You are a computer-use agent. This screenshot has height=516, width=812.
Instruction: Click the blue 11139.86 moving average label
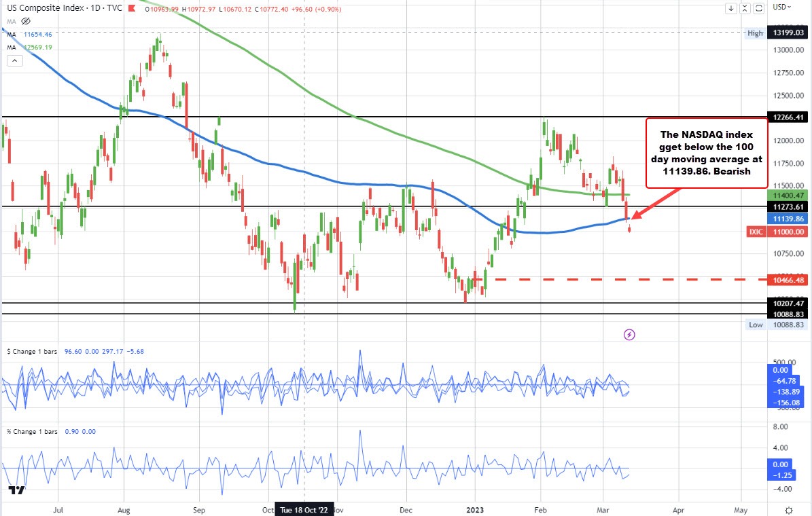tap(787, 219)
